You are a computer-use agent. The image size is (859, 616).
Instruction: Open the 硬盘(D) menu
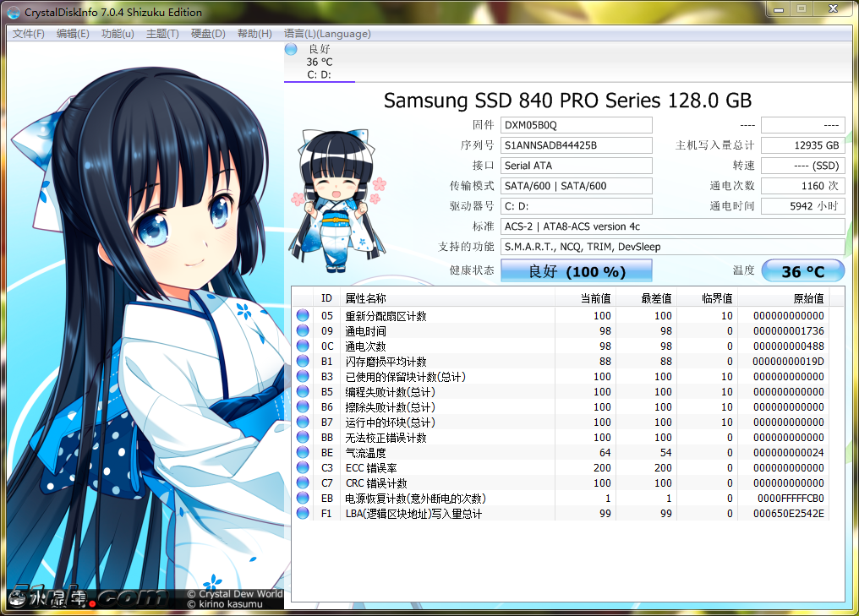coord(208,34)
